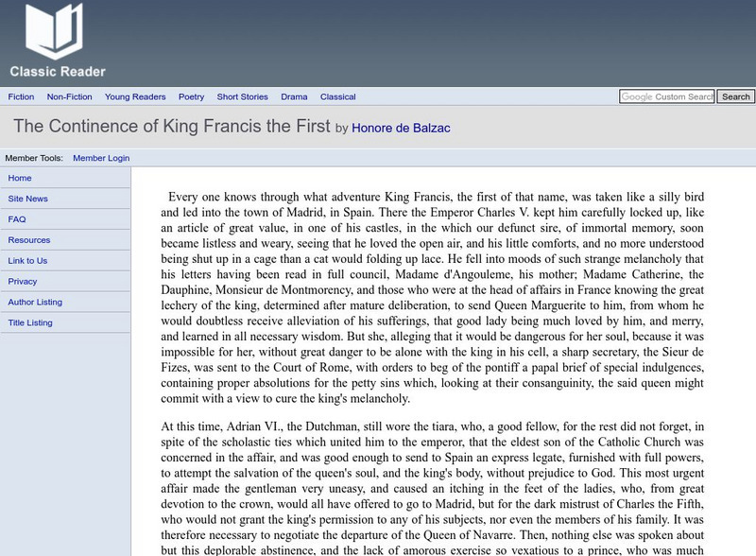756x556 pixels.
Task: Click the title 'The Continence of King Francis the First'
Action: (172, 126)
